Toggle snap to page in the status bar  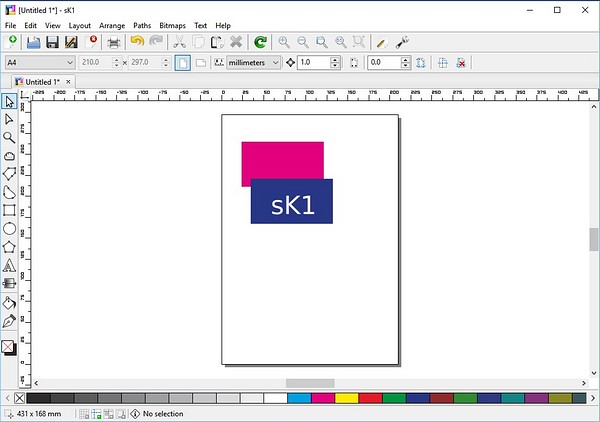pos(121,414)
